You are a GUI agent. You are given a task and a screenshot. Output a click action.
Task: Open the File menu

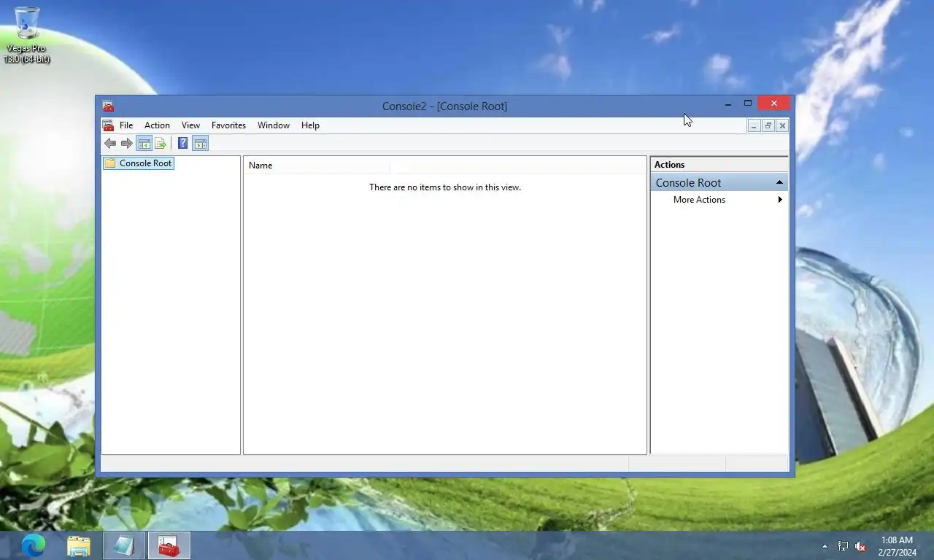(x=126, y=125)
